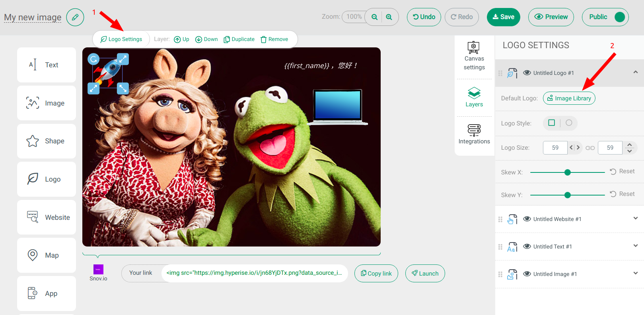Click the Redo button
644x315 pixels.
tap(462, 17)
